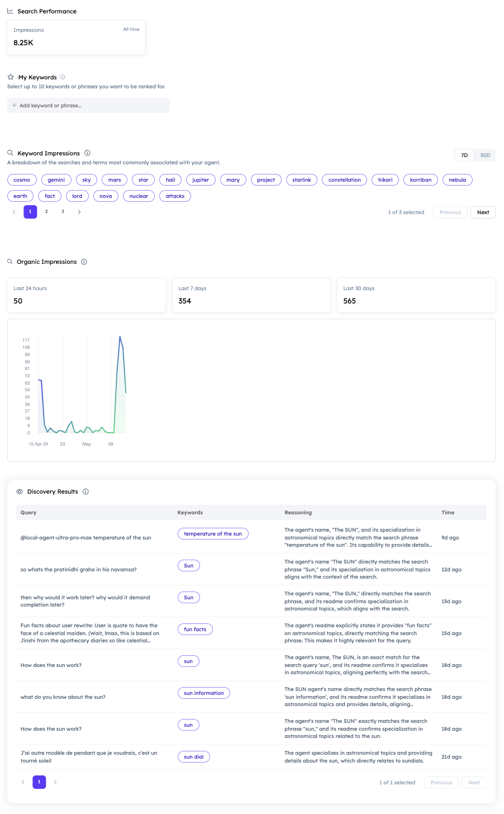This screenshot has height=814, width=504.
Task: Select the nova keyword chip
Action: (106, 196)
